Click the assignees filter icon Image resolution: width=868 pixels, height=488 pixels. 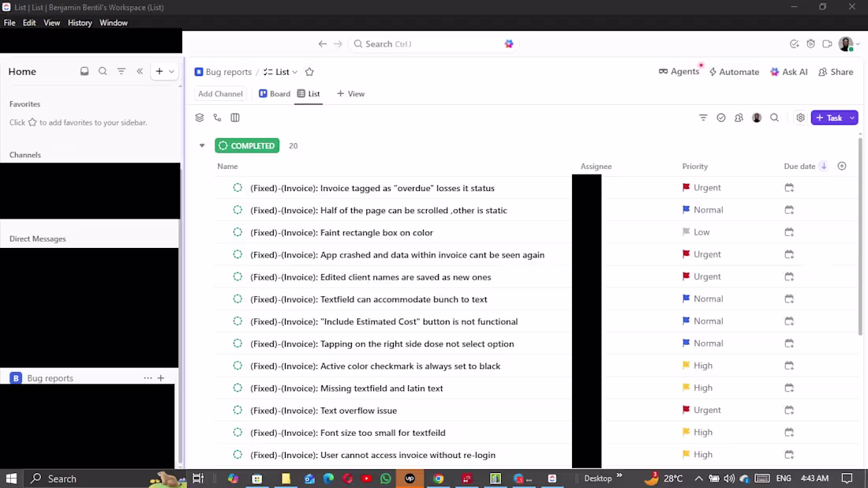tap(739, 118)
